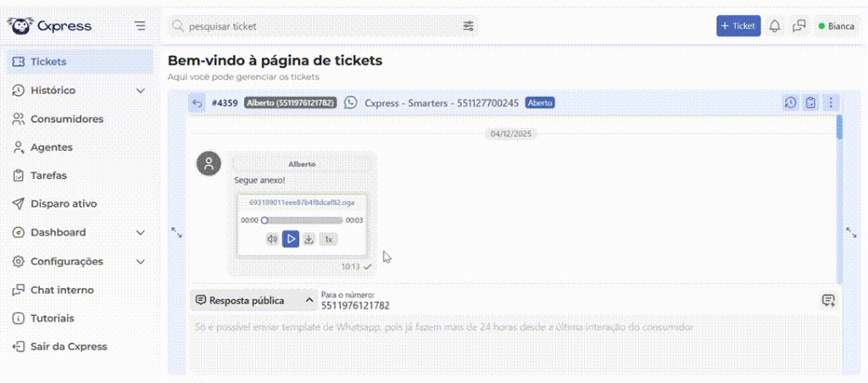This screenshot has height=383, width=868.
Task: Open notifications bell
Action: pyautogui.click(x=775, y=26)
